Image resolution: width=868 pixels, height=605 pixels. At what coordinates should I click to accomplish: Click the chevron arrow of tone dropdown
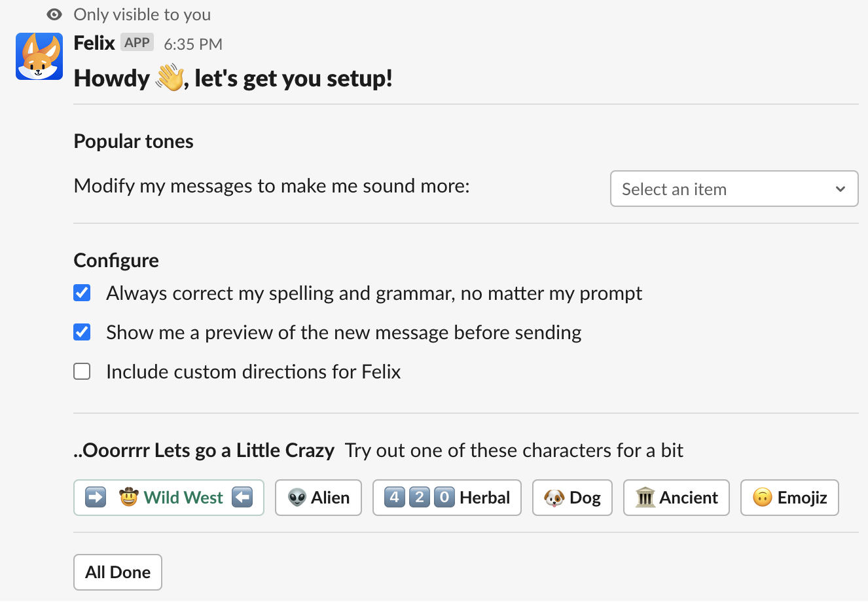point(841,189)
